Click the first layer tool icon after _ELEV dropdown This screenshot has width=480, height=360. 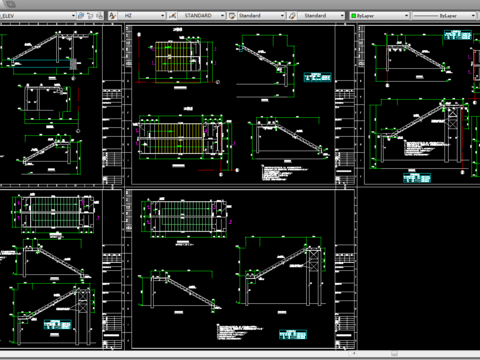point(81,16)
